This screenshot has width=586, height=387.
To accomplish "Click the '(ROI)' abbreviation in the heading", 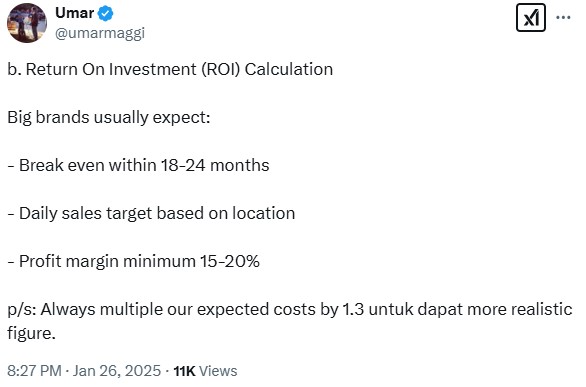I will tap(221, 69).
